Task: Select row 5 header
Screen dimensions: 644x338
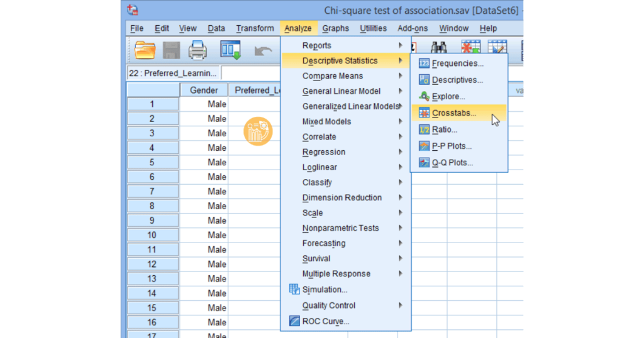Action: [x=152, y=162]
